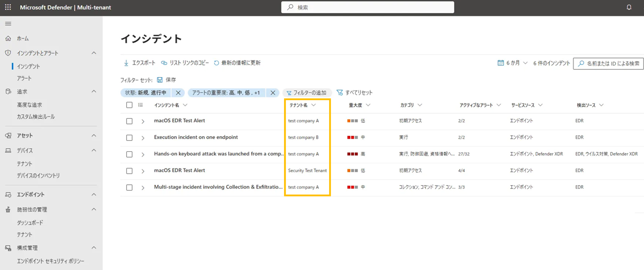This screenshot has height=270, width=644.
Task: Click the calendar icon for the 6 months range
Action: coord(501,63)
